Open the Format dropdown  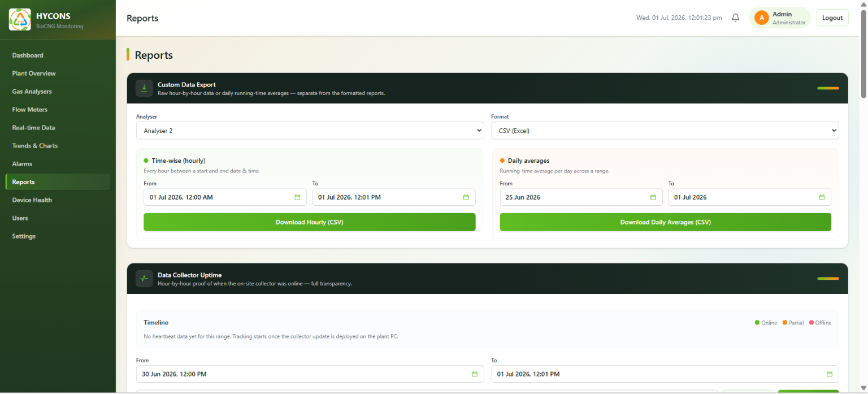665,131
